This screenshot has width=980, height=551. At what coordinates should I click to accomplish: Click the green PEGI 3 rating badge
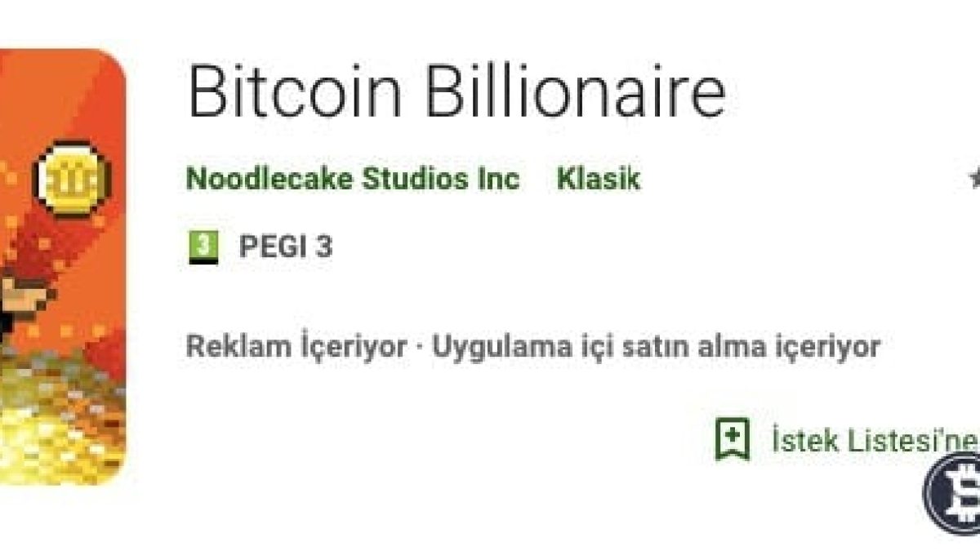pos(203,247)
